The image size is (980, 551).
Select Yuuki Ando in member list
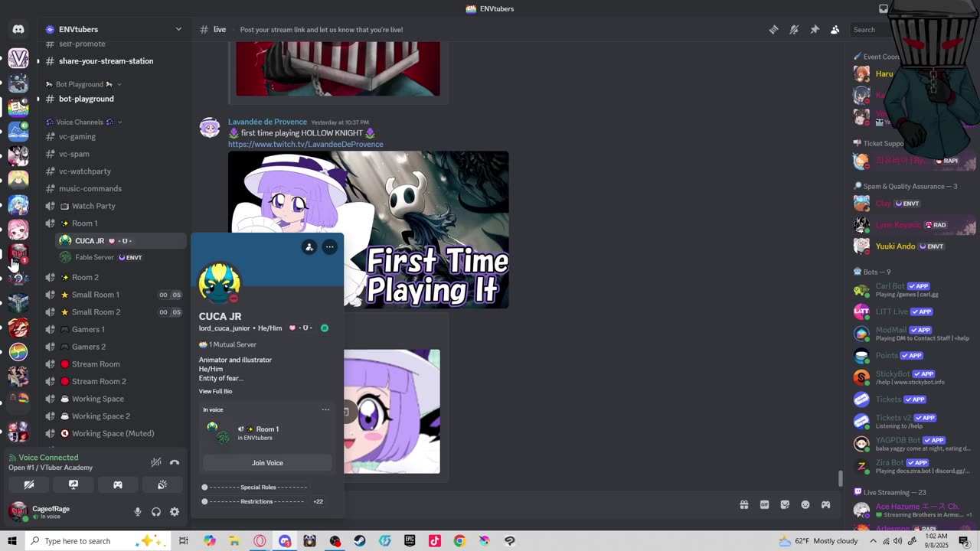click(x=914, y=246)
